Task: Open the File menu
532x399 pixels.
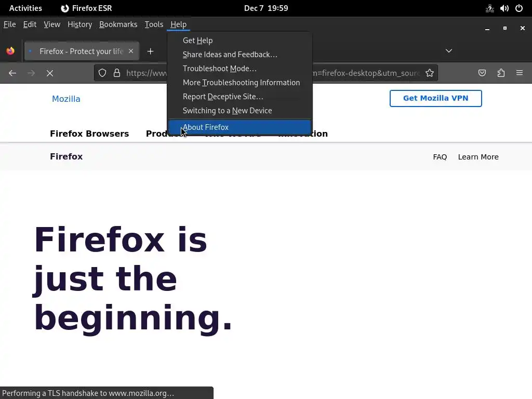Action: coord(9,24)
